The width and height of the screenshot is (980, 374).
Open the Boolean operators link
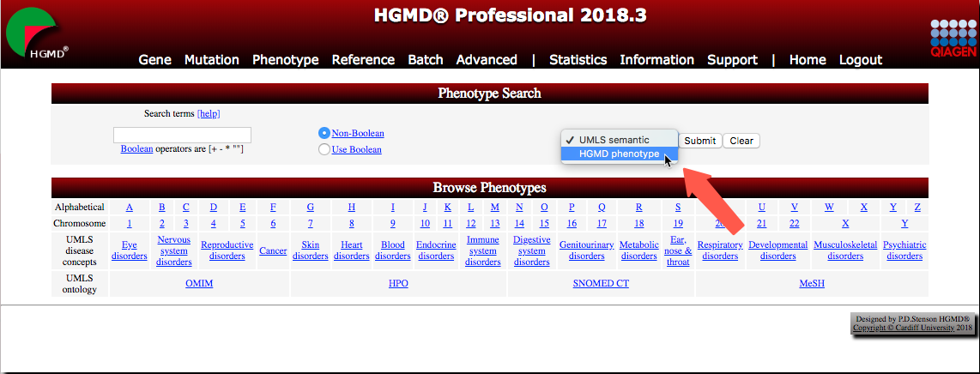[x=137, y=149]
